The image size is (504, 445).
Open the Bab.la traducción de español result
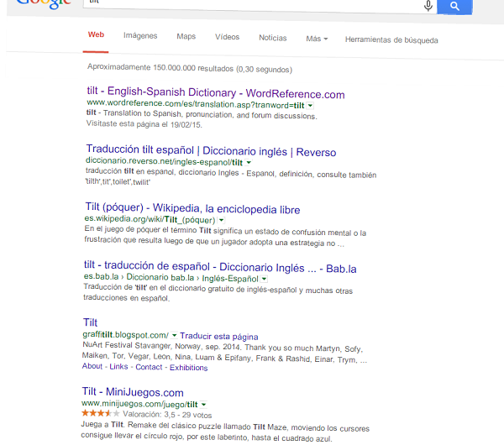220,267
